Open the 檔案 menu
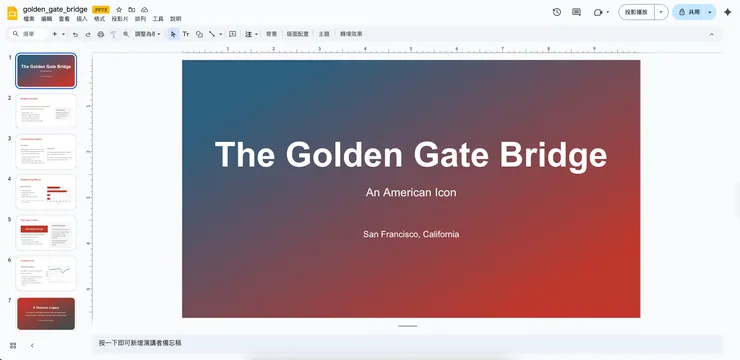Viewport: 740px width, 360px height. (x=29, y=19)
